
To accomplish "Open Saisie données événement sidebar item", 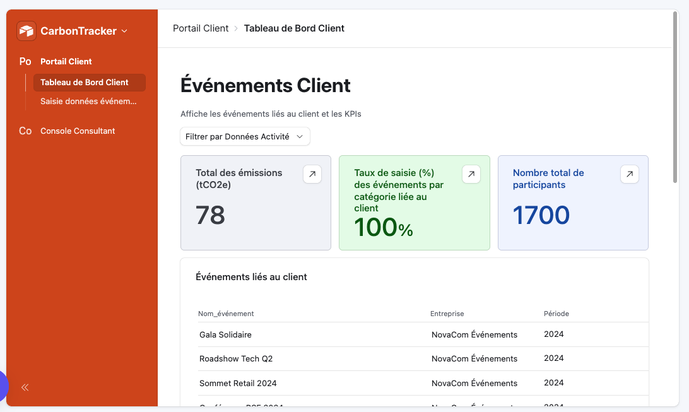I will tap(88, 101).
